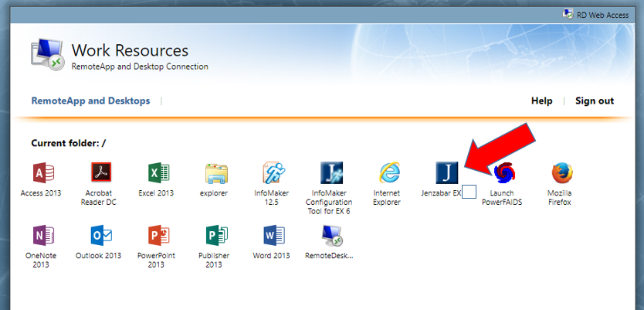Sign out of Work Resources
This screenshot has height=310, width=644.
click(594, 100)
